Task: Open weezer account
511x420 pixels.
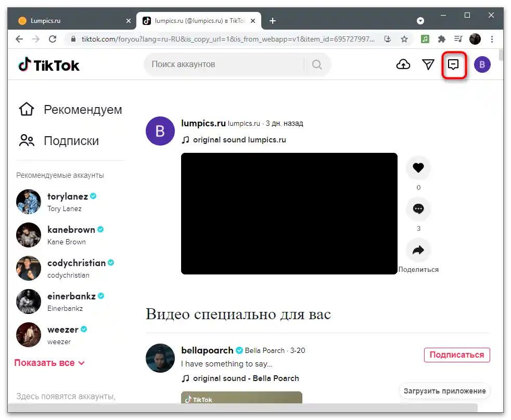Action: pos(62,330)
